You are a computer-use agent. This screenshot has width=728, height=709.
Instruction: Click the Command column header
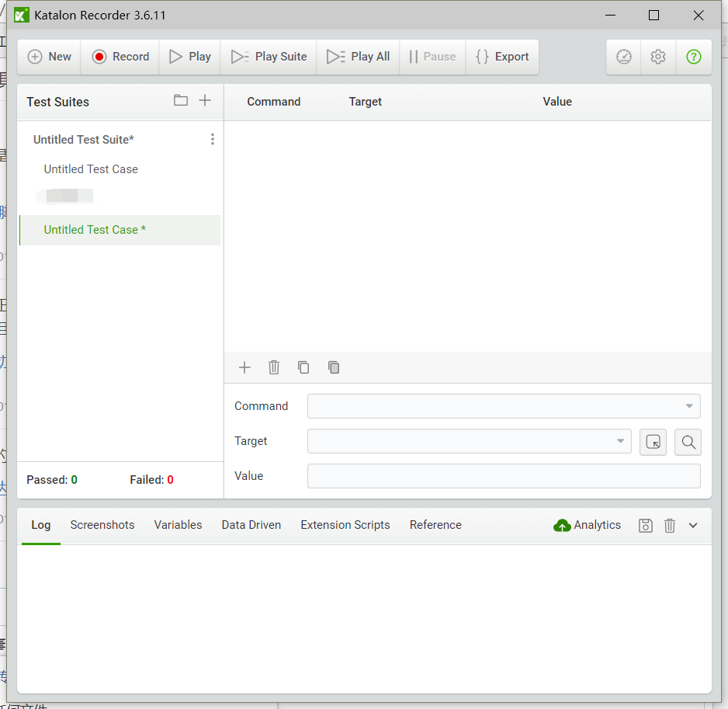[x=273, y=102]
